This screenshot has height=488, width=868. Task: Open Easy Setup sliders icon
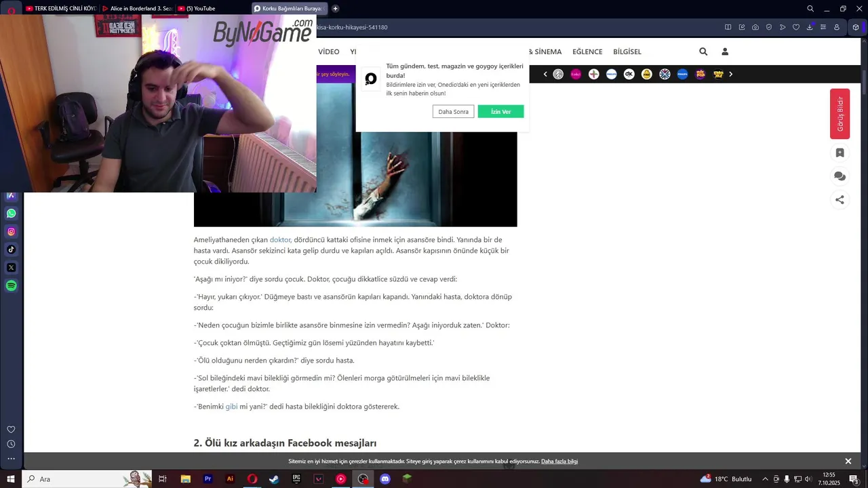pos(823,27)
